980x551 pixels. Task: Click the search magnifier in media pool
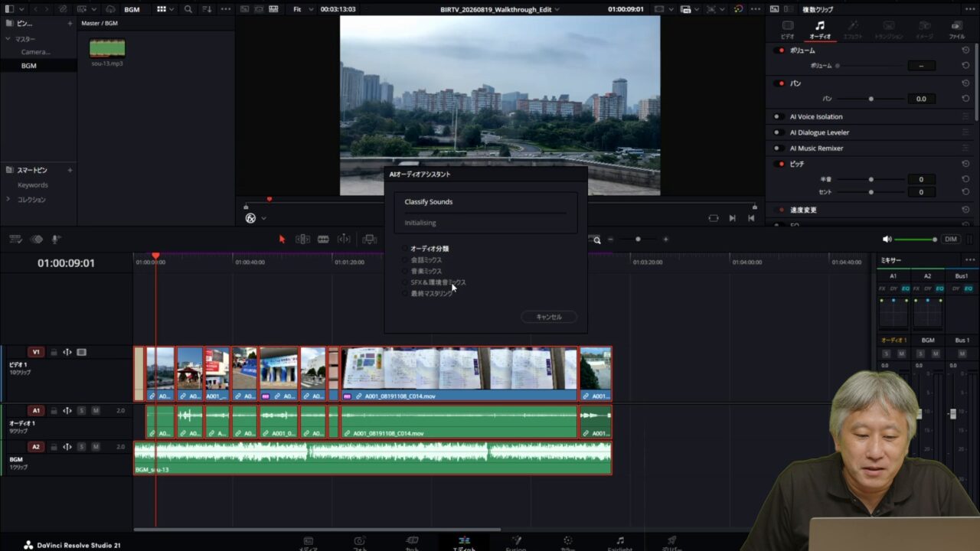tap(188, 9)
